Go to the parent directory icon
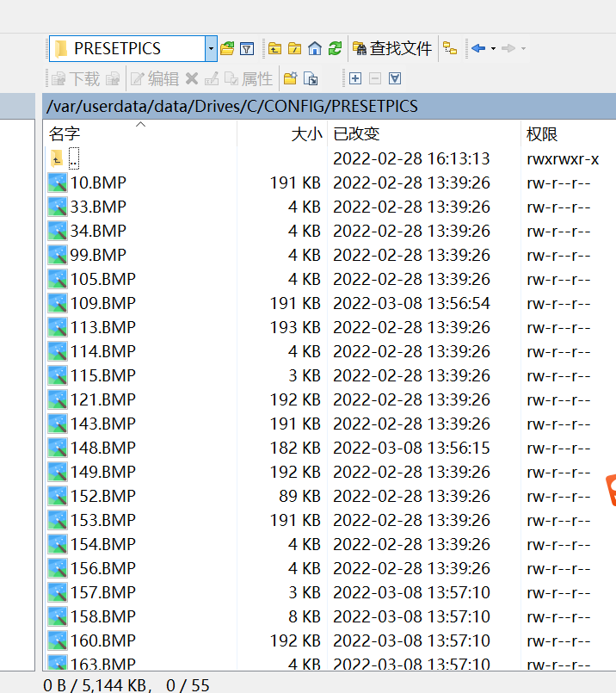 (275, 49)
